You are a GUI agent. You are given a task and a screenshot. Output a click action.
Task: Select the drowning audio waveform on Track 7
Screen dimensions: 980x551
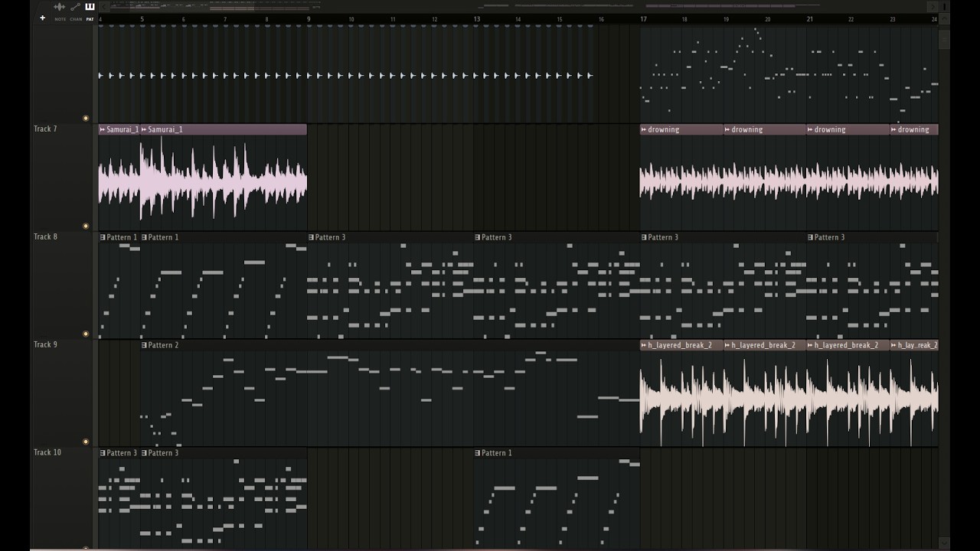pyautogui.click(x=789, y=182)
